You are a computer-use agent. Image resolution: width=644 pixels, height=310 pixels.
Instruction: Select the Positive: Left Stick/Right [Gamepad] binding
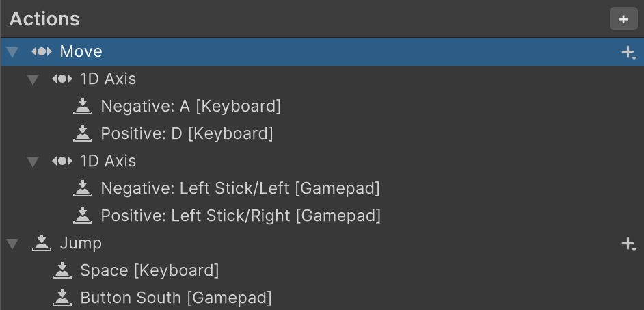coord(240,216)
